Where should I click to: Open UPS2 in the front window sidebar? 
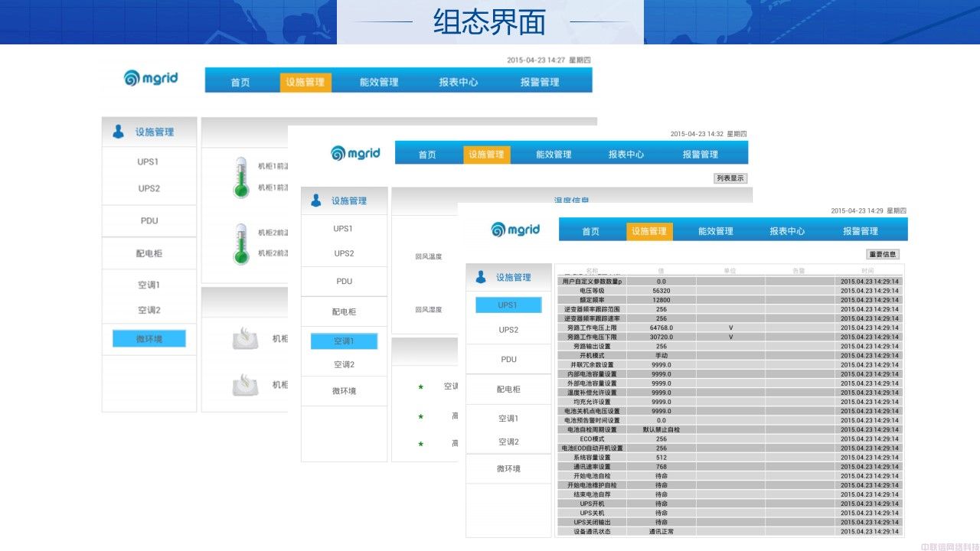(x=508, y=330)
